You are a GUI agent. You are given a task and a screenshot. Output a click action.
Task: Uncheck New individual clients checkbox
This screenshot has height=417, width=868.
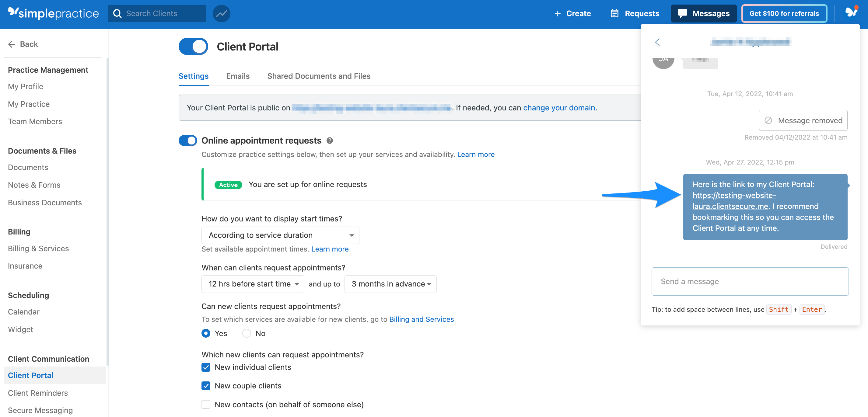point(206,367)
